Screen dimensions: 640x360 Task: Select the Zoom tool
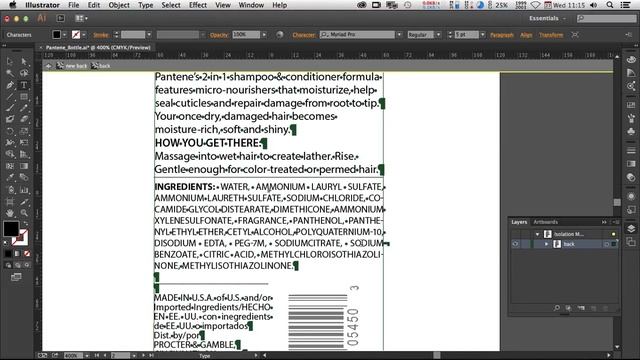pyautogui.click(x=24, y=213)
